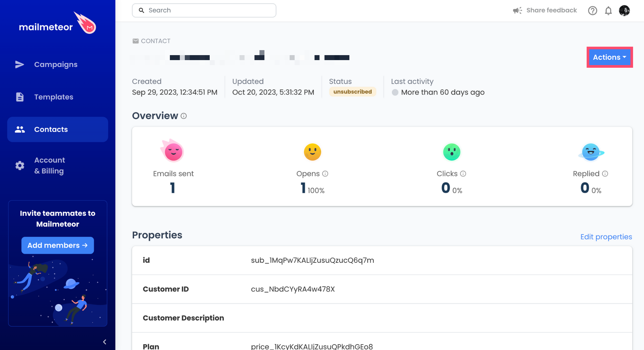Click the Account & Billing gear icon
Viewport: 644px width, 350px height.
point(20,165)
